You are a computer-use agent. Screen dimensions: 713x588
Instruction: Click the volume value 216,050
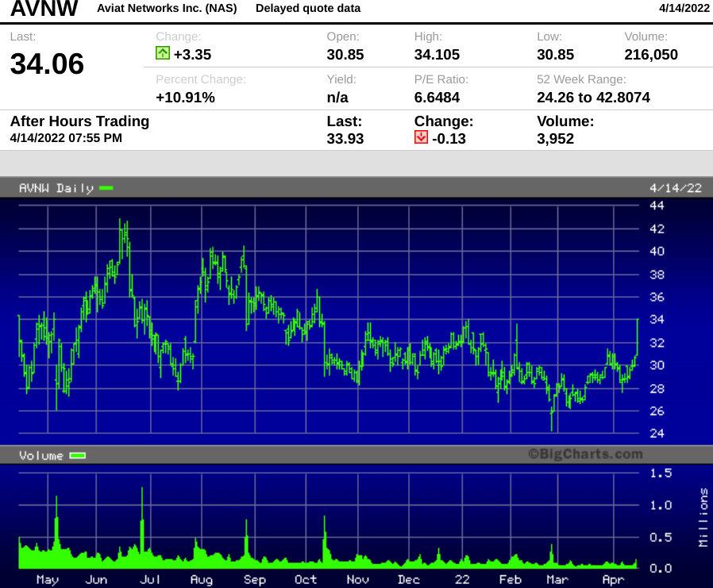click(651, 55)
